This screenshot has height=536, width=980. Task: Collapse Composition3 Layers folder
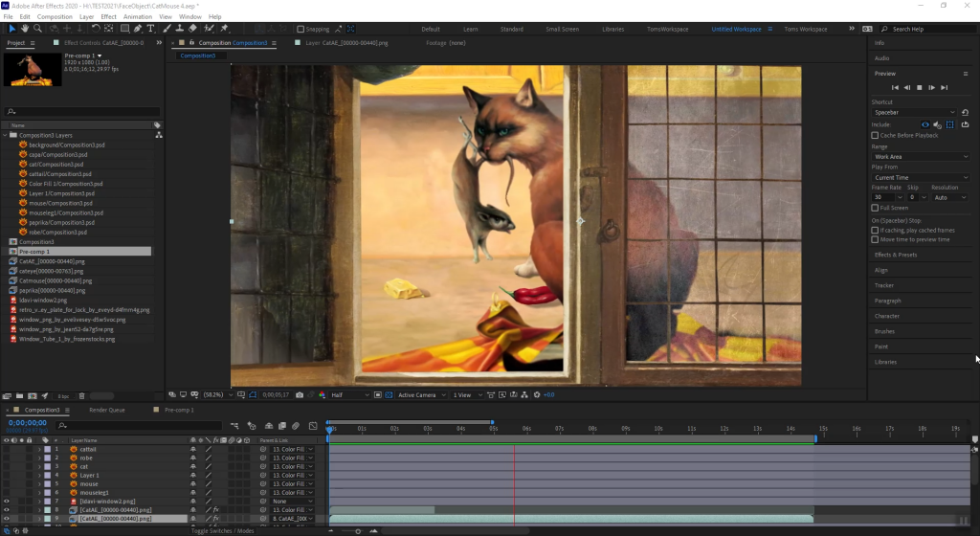(5, 135)
